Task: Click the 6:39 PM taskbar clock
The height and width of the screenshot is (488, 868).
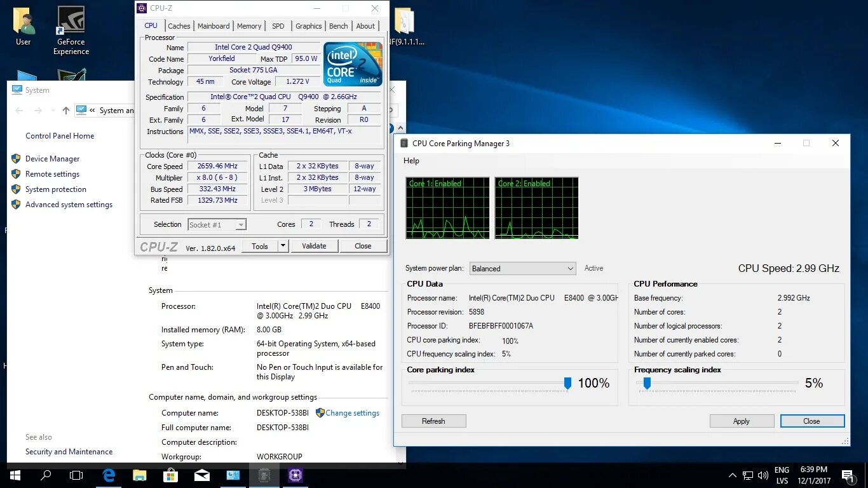Action: 815,470
